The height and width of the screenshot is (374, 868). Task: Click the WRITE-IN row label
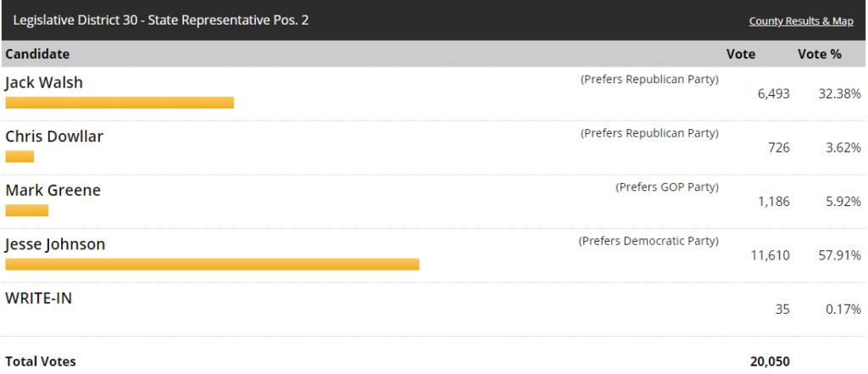pyautogui.click(x=41, y=298)
